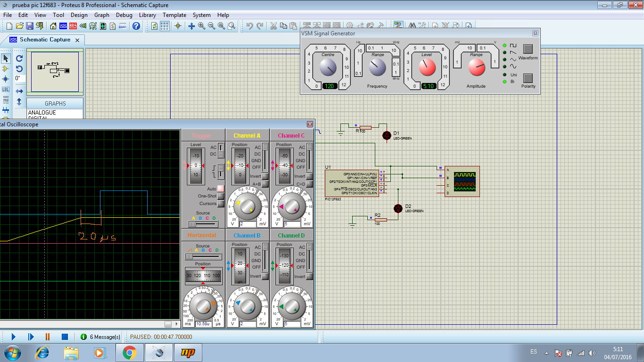Click the Horizontal timebase value field
Image resolution: width=644 pixels, height=362 pixels.
(203, 324)
